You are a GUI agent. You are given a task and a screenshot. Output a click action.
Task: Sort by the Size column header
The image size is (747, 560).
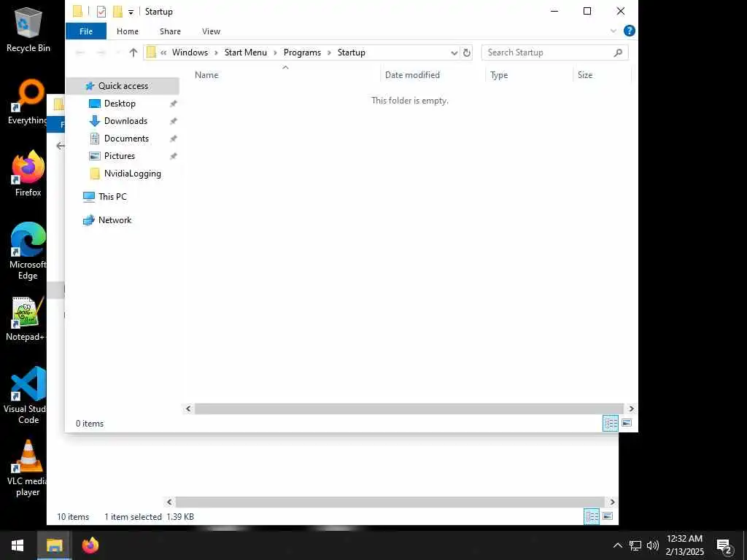pyautogui.click(x=602, y=75)
